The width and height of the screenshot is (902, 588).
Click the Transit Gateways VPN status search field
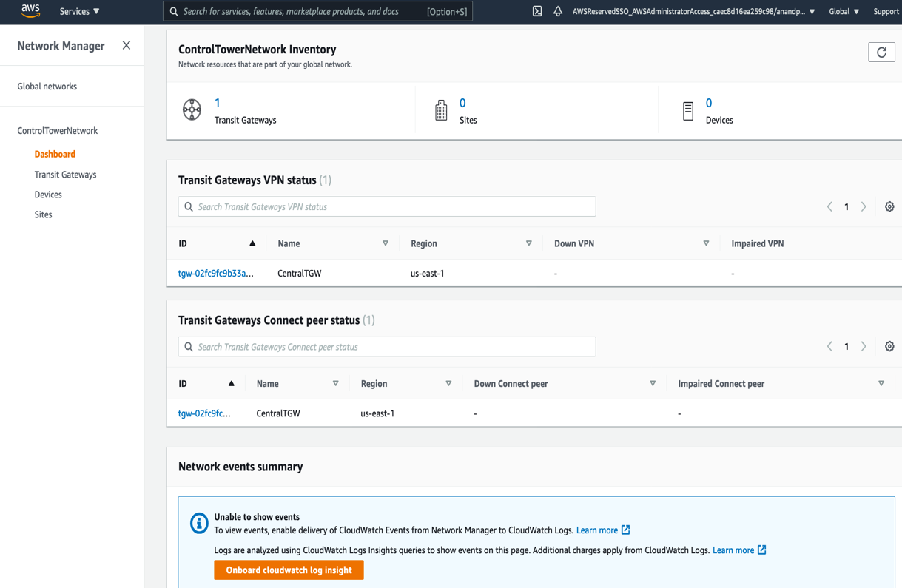tap(386, 206)
